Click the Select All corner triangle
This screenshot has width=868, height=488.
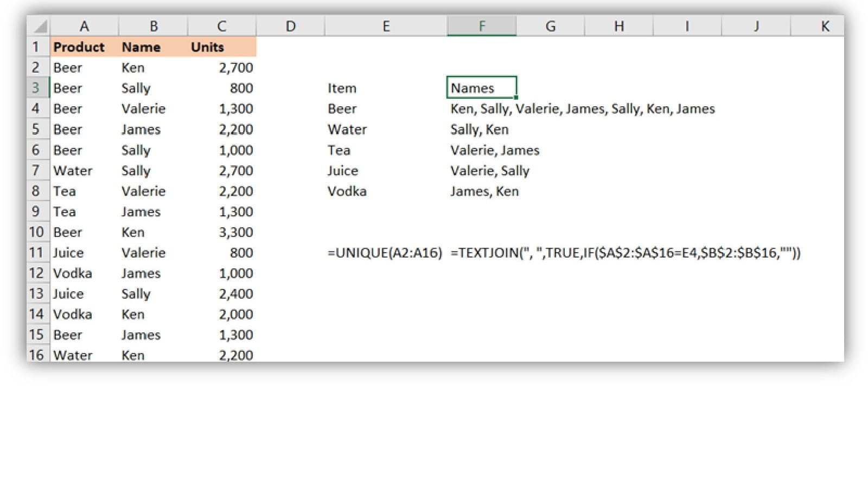coord(40,26)
